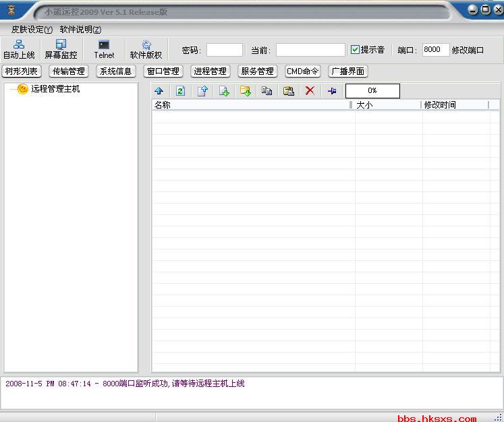Click the download file icon
Viewport: 504px width, 422px height.
(224, 91)
